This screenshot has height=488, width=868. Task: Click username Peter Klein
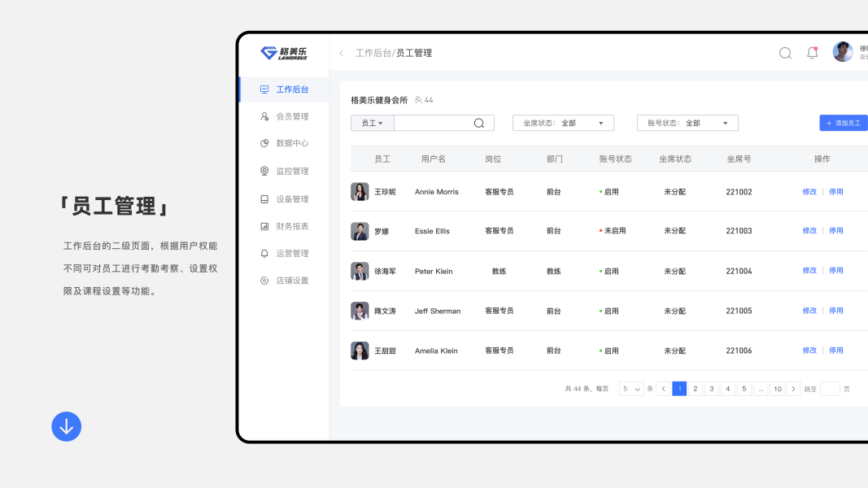tap(434, 271)
